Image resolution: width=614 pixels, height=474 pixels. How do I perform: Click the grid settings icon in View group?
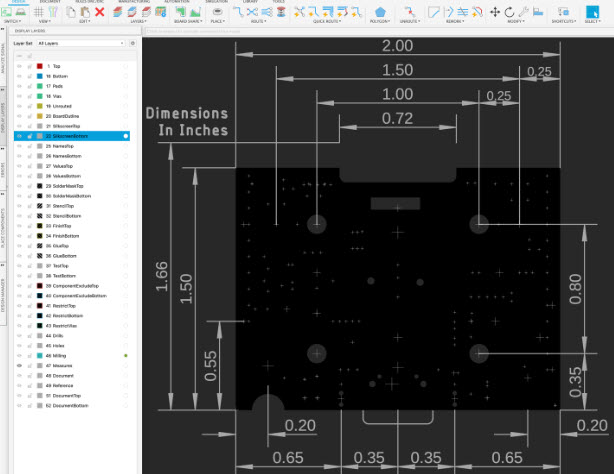[x=38, y=12]
